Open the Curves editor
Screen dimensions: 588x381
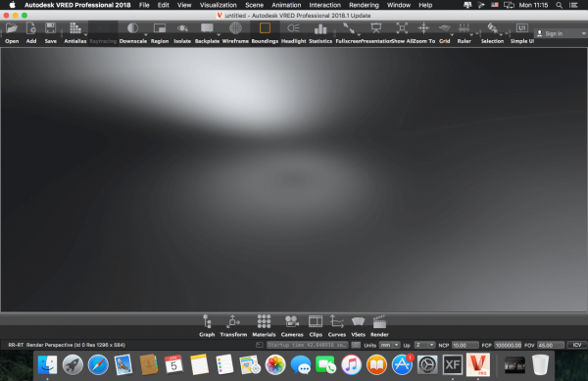pyautogui.click(x=337, y=326)
